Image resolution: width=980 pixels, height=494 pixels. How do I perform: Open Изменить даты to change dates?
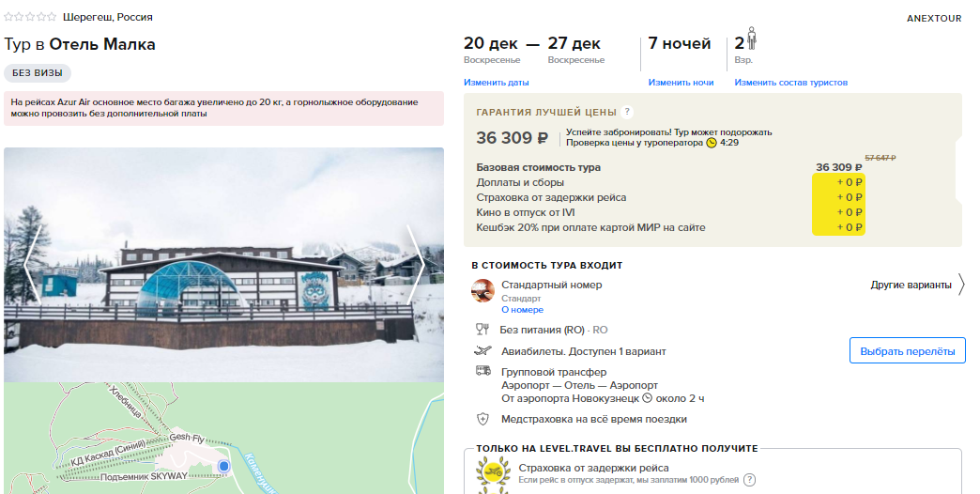tap(497, 83)
